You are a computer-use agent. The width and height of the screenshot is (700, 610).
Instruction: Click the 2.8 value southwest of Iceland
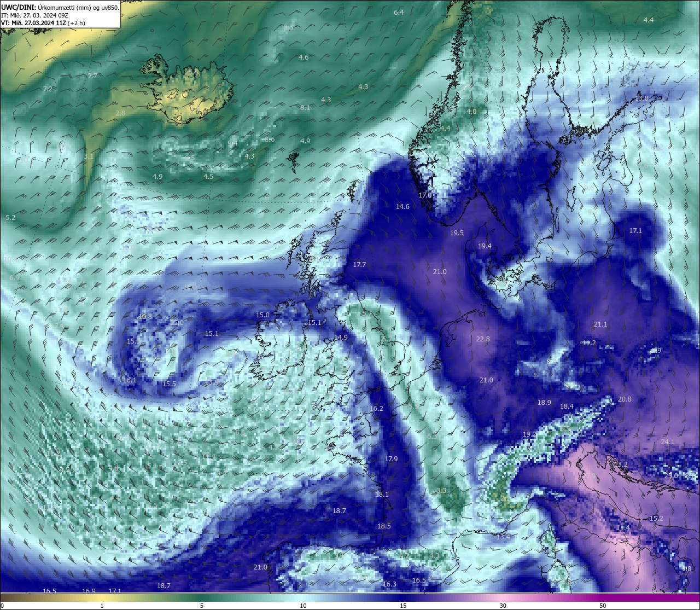point(120,113)
